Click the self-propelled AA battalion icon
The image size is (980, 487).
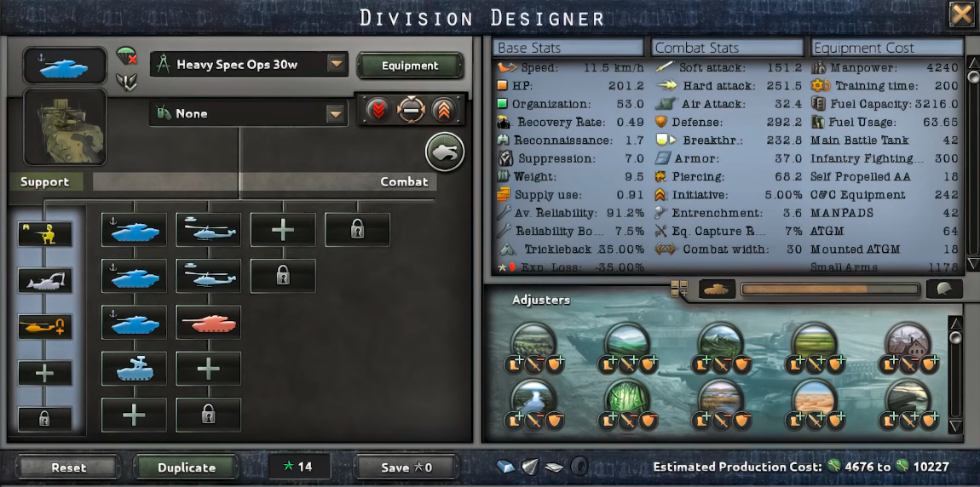point(135,369)
